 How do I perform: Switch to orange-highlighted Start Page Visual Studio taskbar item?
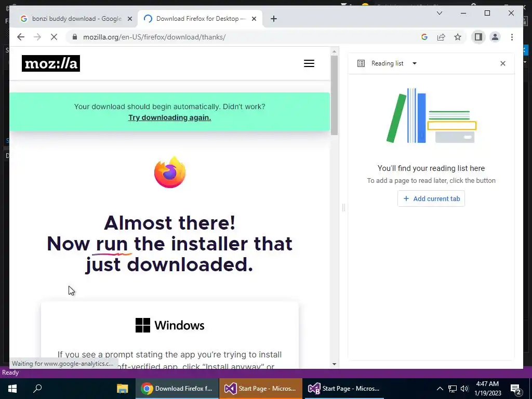click(260, 389)
